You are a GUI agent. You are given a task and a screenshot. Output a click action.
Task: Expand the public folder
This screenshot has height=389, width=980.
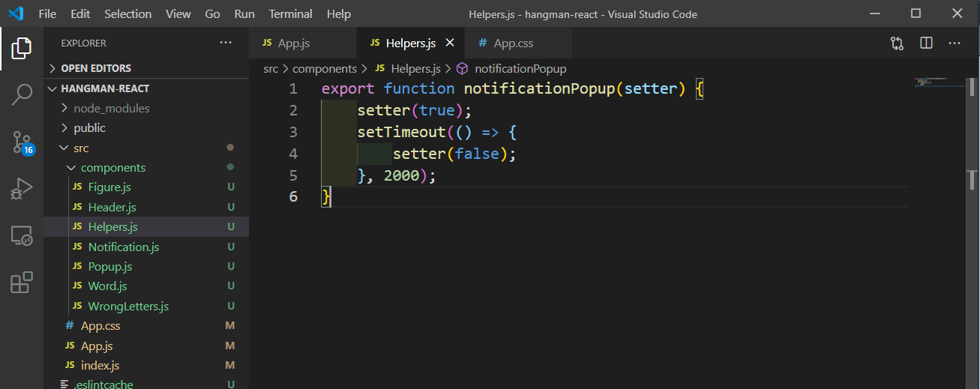click(146, 128)
